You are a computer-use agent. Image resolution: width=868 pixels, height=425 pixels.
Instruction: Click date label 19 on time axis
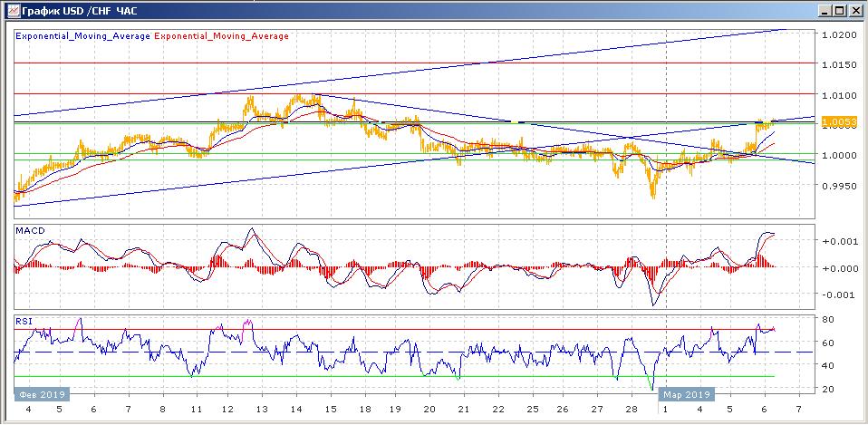[x=395, y=411]
